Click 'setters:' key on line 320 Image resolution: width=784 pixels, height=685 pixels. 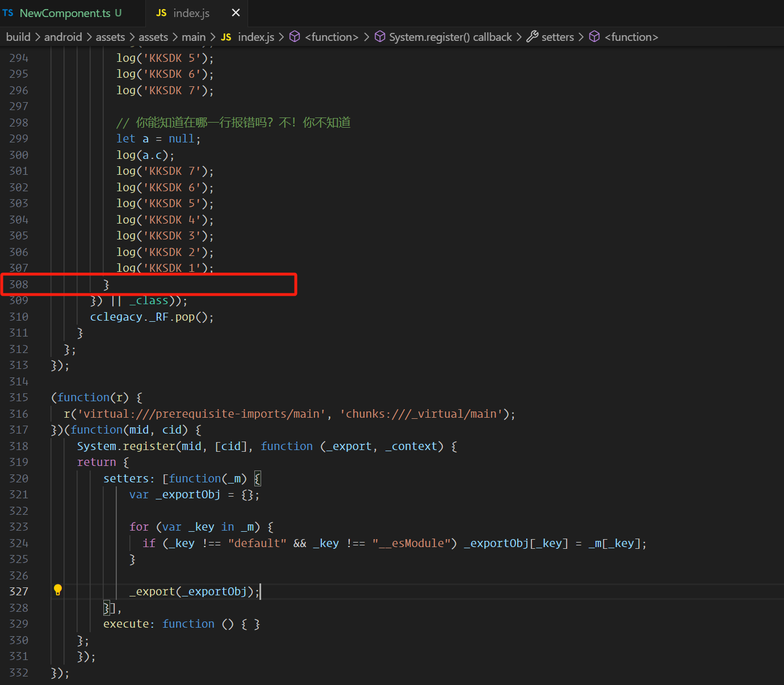129,478
